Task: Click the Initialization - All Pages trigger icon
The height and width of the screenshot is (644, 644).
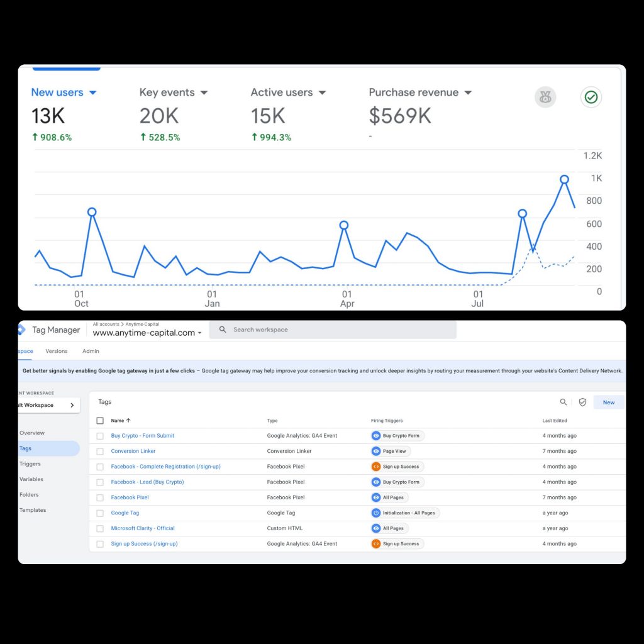Action: (x=376, y=513)
